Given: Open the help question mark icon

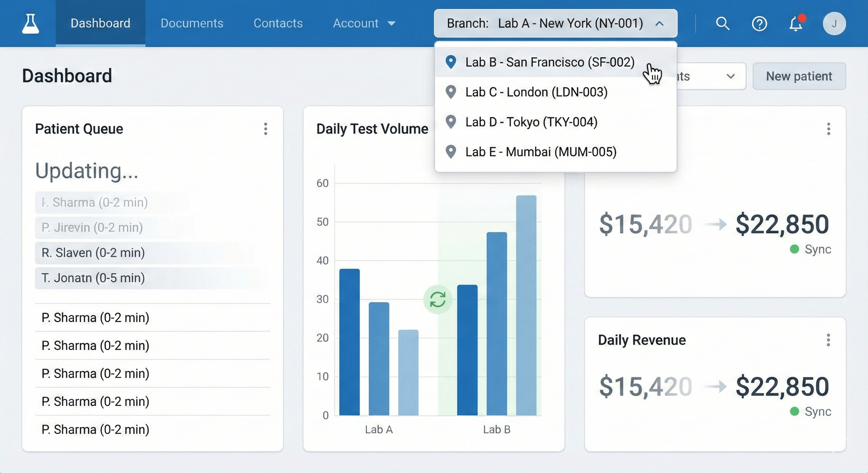Looking at the screenshot, I should click(759, 24).
